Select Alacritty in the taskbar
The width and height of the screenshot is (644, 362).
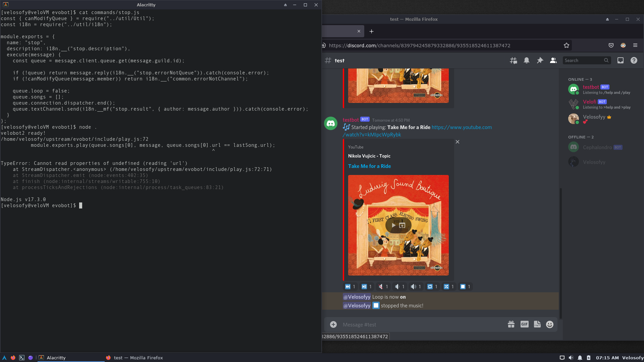56,358
